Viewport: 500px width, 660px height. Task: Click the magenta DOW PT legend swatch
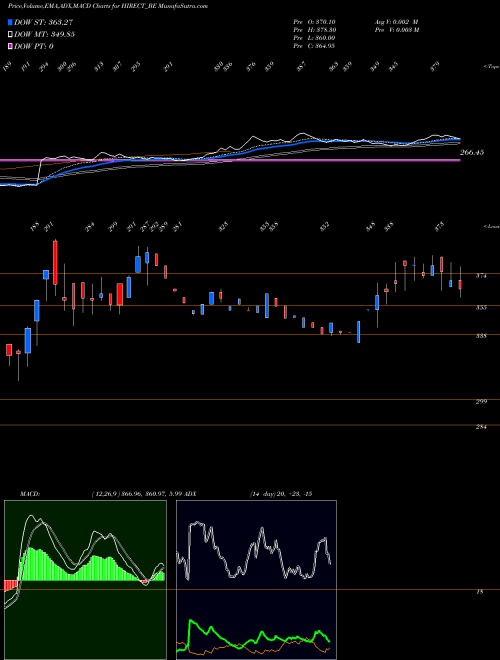click(10, 46)
